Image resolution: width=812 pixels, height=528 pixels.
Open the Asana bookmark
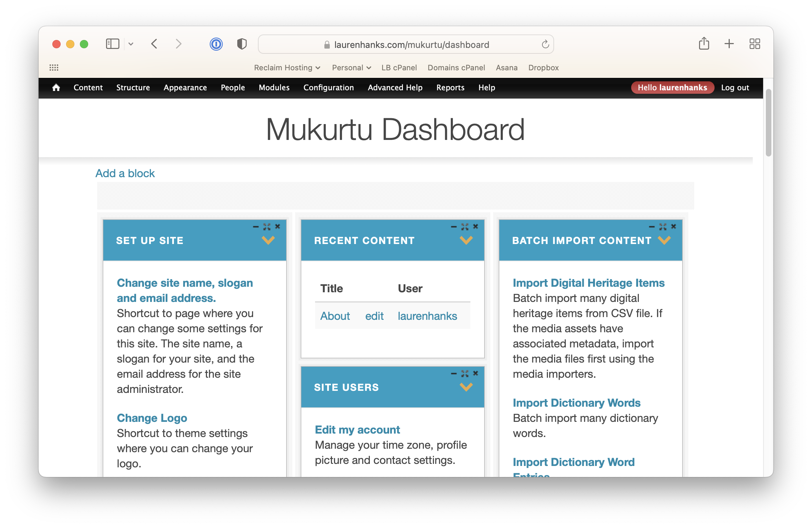point(507,68)
